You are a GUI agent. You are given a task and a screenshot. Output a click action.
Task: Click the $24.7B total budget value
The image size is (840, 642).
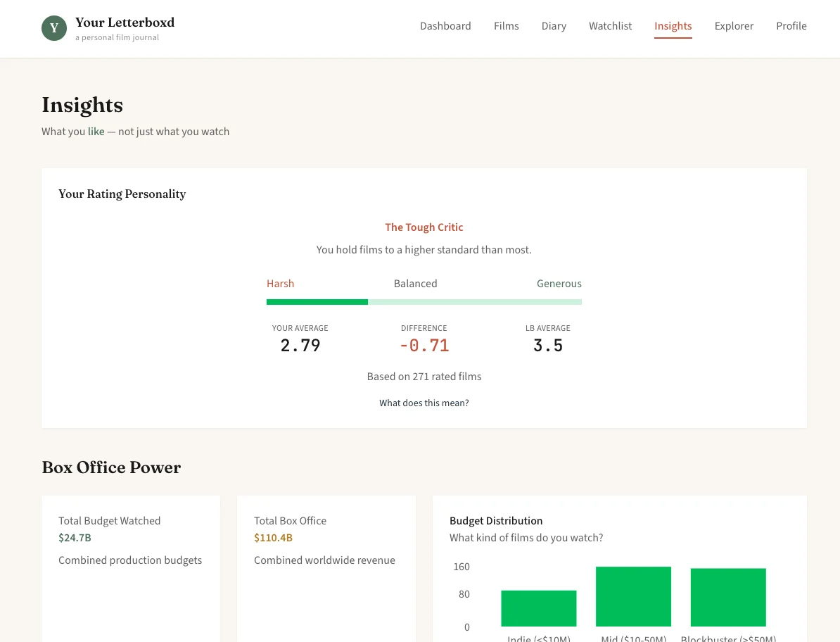[75, 538]
